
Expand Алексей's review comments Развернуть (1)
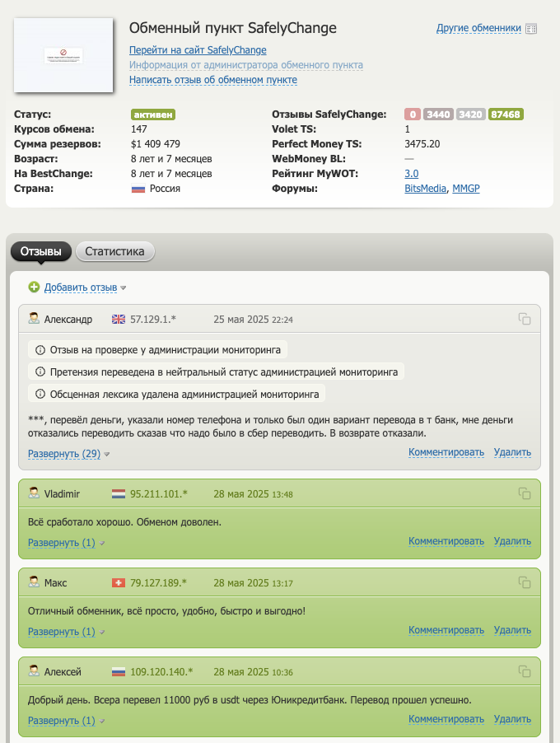click(62, 721)
